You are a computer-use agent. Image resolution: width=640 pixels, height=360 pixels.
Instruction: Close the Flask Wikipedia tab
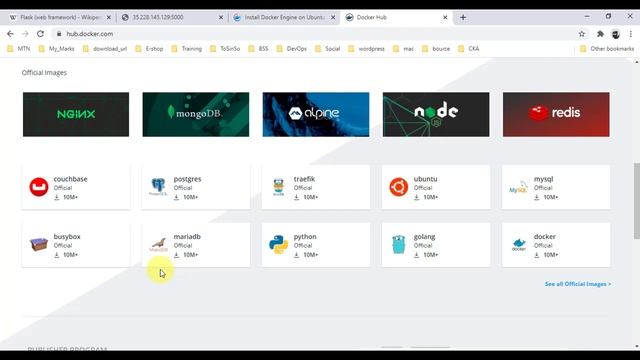(x=109, y=18)
